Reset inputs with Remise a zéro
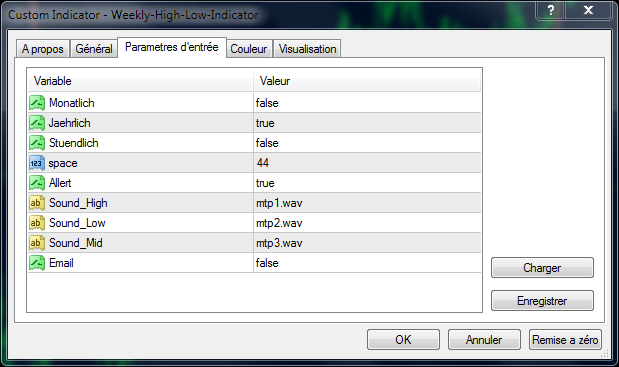Screen dimensions: 619x367 [x=565, y=339]
